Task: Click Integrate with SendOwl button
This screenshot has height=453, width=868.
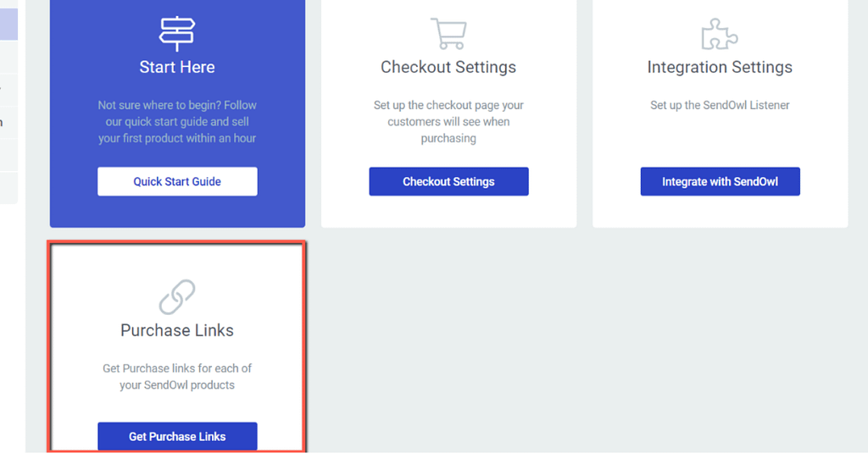Action: pos(721,181)
